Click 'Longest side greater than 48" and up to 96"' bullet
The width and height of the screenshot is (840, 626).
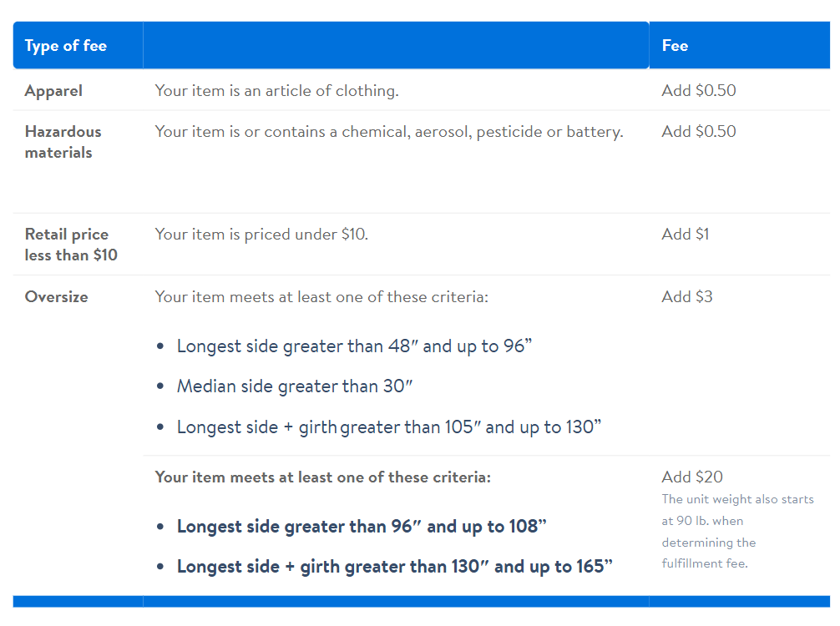click(354, 346)
